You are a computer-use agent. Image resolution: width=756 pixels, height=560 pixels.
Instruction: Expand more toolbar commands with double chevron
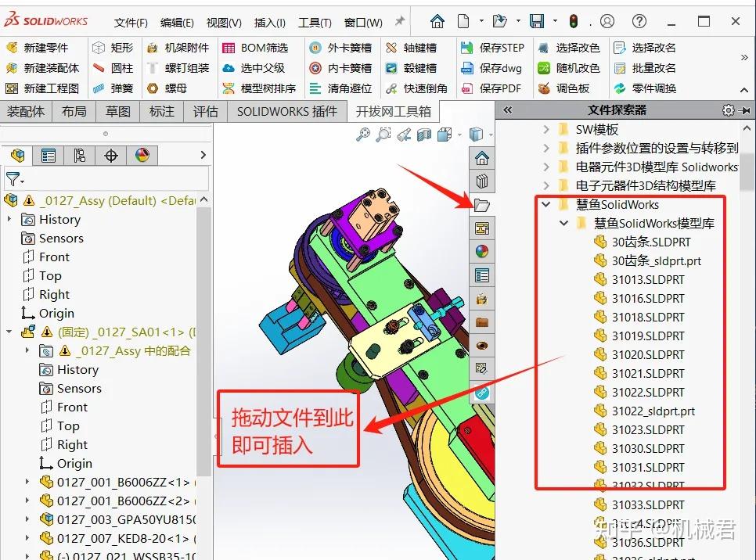744,58
